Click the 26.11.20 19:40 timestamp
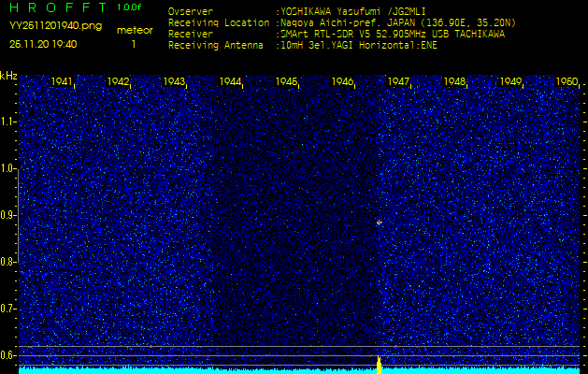 (43, 43)
